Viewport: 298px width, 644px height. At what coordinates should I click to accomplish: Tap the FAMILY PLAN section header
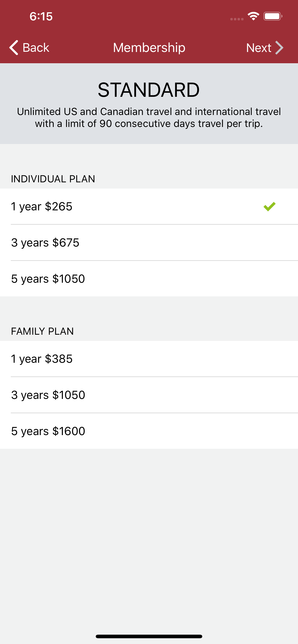[x=42, y=331]
